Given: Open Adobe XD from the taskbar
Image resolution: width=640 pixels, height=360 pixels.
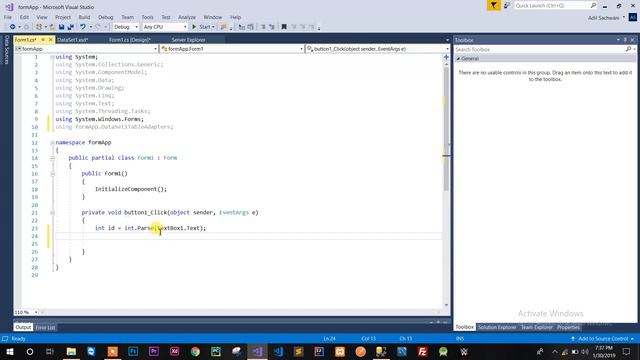Looking at the screenshot, I should pyautogui.click(x=175, y=351).
